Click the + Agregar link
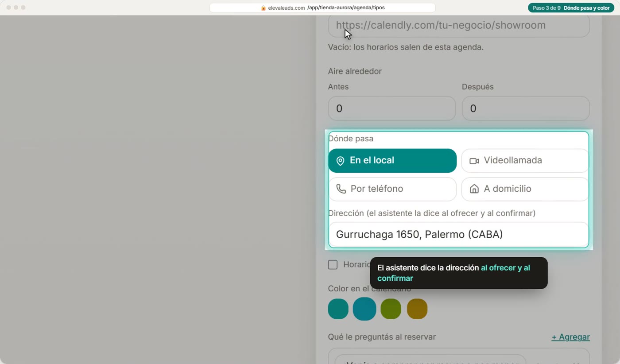The image size is (620, 364). pos(570,337)
